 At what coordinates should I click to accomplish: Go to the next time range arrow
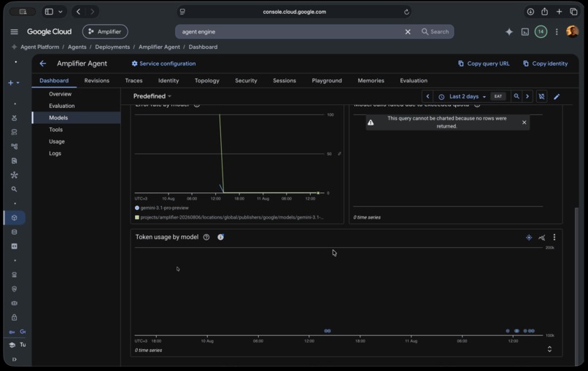tap(527, 96)
